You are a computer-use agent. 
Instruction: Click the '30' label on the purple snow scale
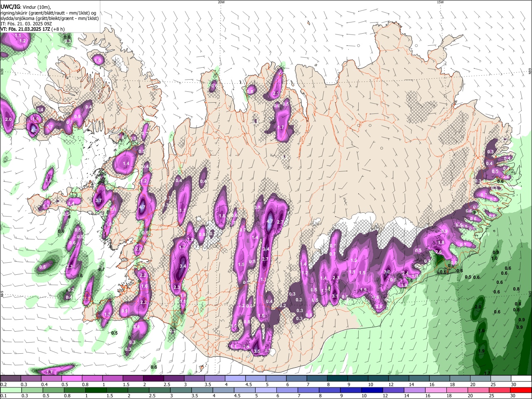coord(514,384)
